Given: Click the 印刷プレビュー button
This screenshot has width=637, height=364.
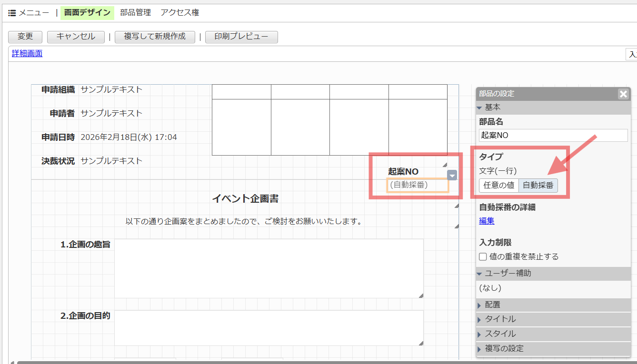Looking at the screenshot, I should pos(241,37).
